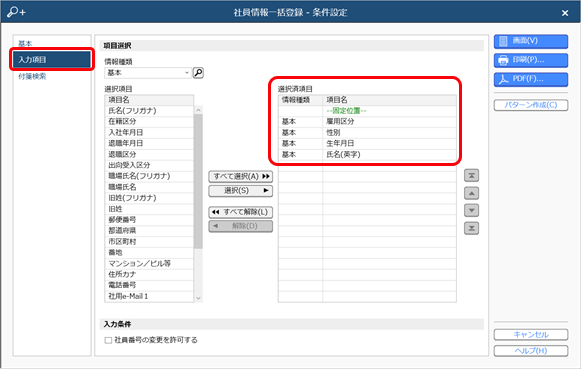This screenshot has height=369, width=581.
Task: Select 出向受入区分 in item list
Action: (x=149, y=165)
